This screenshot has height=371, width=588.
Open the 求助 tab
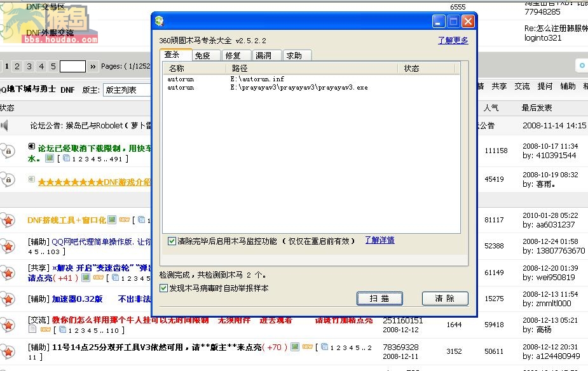click(297, 55)
